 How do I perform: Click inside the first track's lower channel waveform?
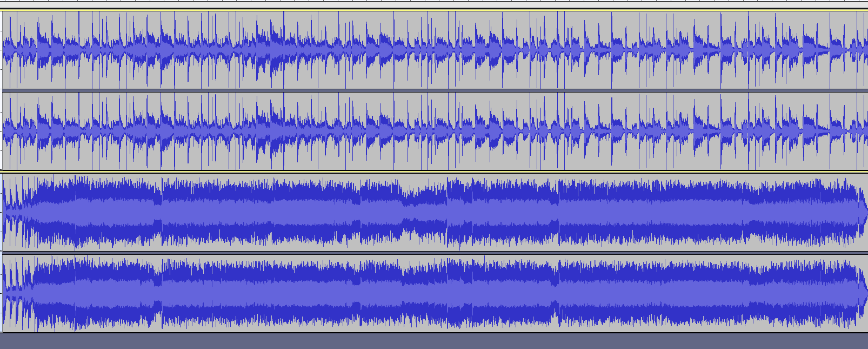click(435, 130)
